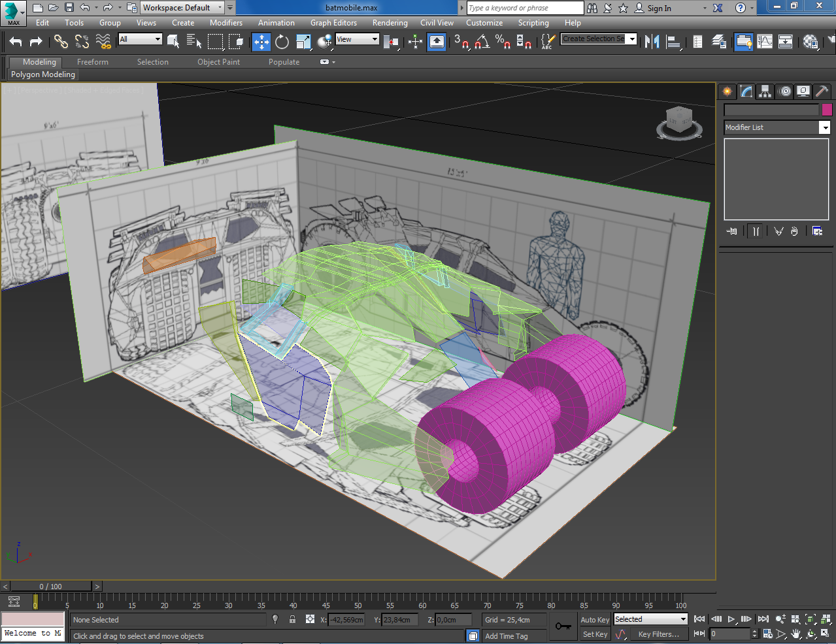Image resolution: width=836 pixels, height=644 pixels.
Task: Expand the Undo history arrow
Action: [97, 8]
